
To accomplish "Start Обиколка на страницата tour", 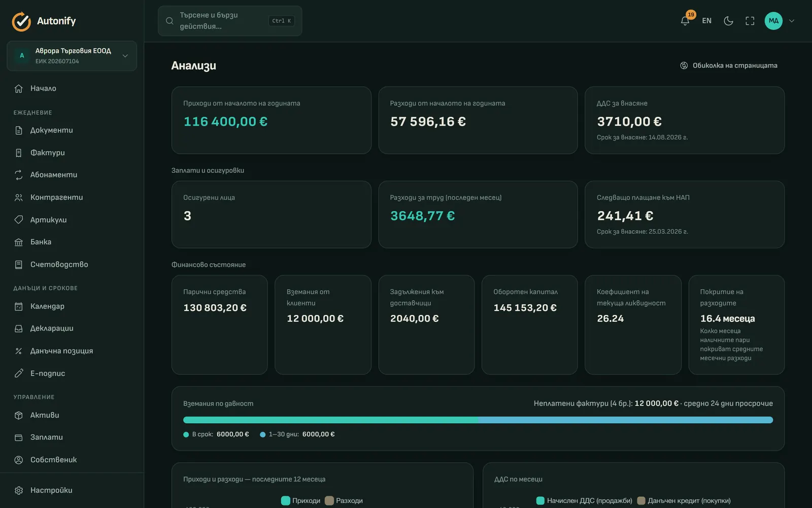I will [x=729, y=66].
